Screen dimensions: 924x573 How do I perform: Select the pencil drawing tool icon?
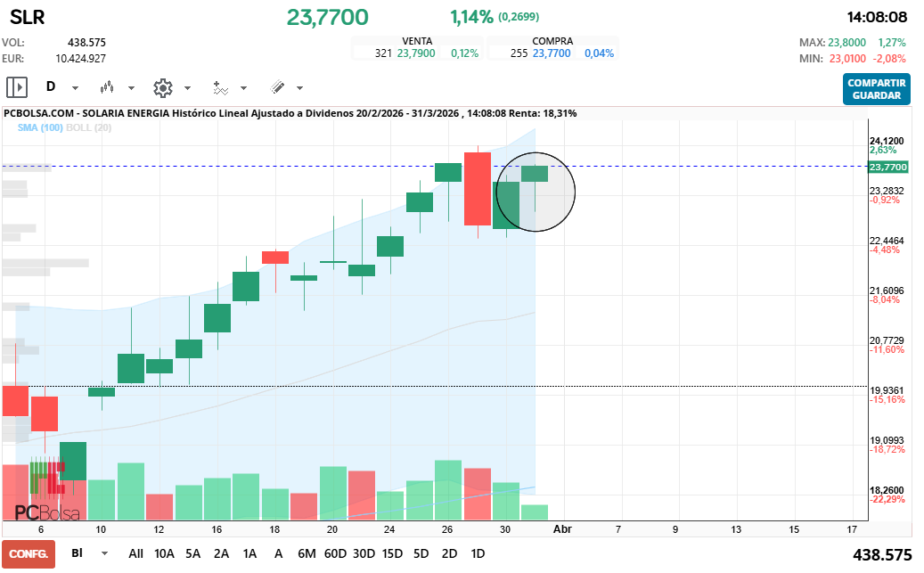277,87
